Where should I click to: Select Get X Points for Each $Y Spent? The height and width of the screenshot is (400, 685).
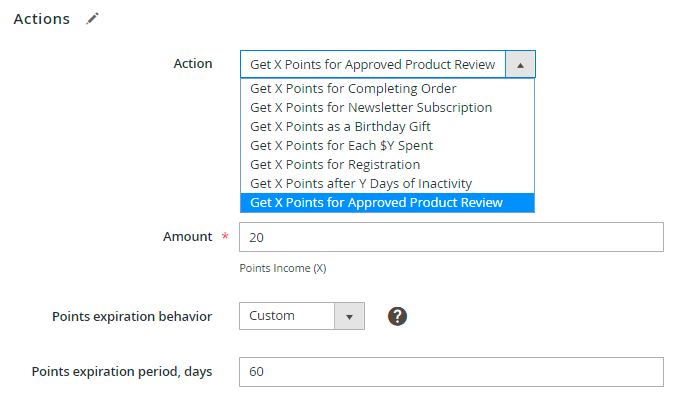(341, 145)
